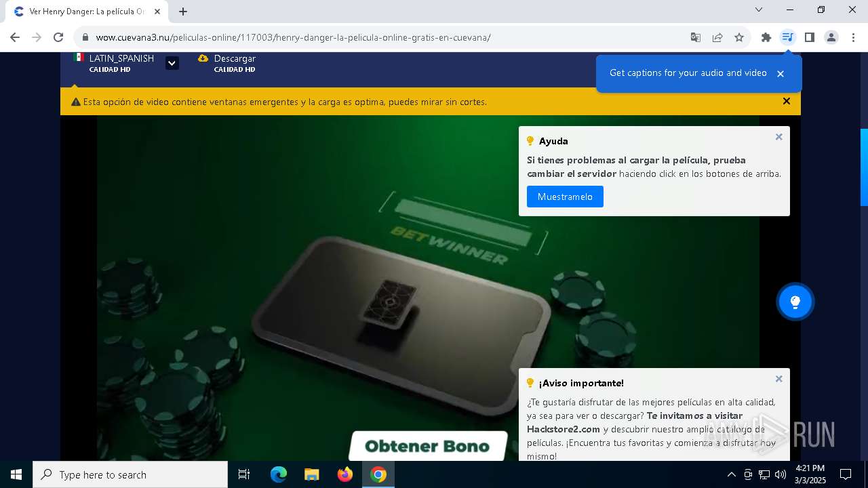
Task: Expand the LATIN_SPANISH server dropdown
Action: (x=172, y=63)
